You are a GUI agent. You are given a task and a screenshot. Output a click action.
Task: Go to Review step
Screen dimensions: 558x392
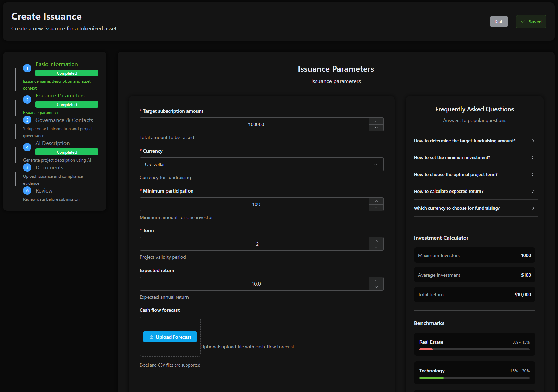tap(44, 191)
